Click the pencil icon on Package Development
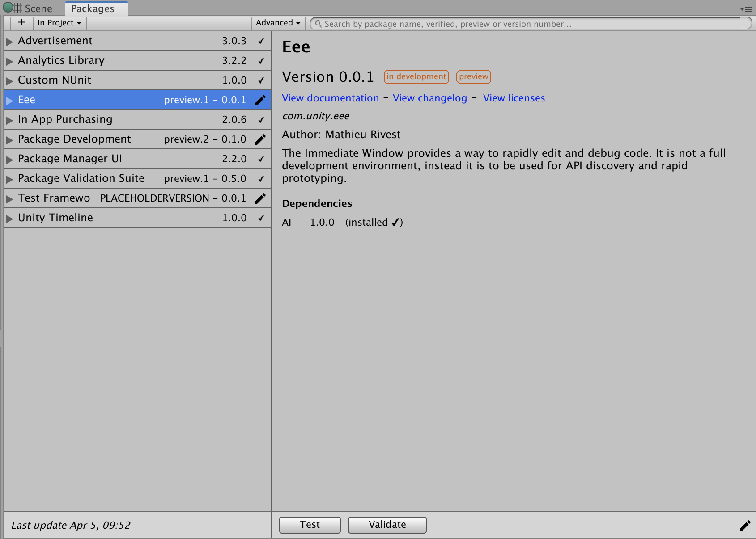The height and width of the screenshot is (539, 756). click(x=260, y=139)
